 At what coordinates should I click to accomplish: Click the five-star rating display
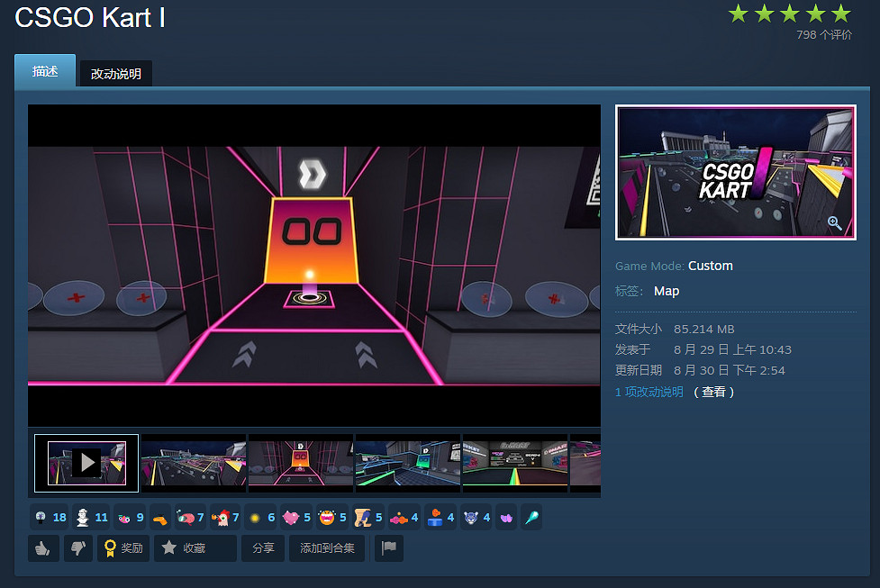click(x=789, y=14)
